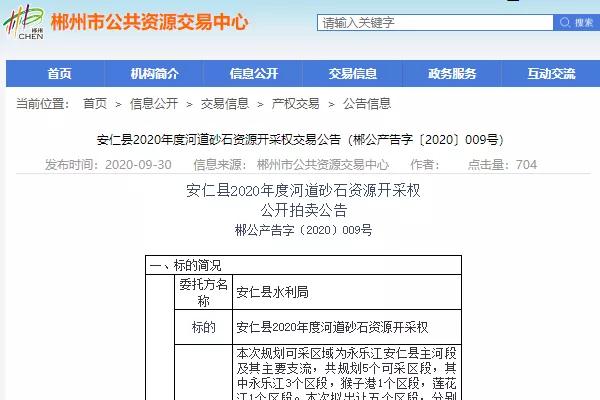The image size is (600, 400).
Task: Go to 信息公开 in the breadcrumb
Action: [154, 103]
